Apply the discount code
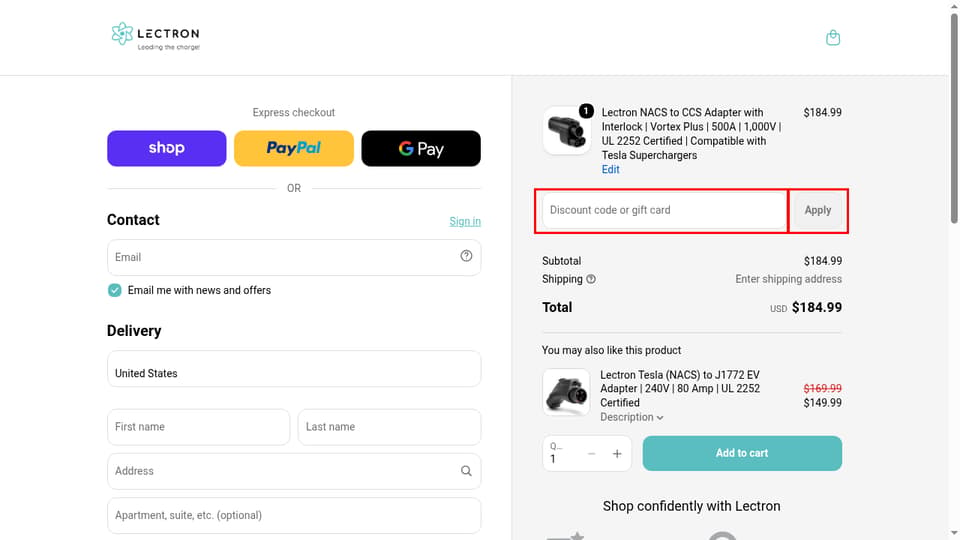This screenshot has height=540, width=960. point(818,210)
